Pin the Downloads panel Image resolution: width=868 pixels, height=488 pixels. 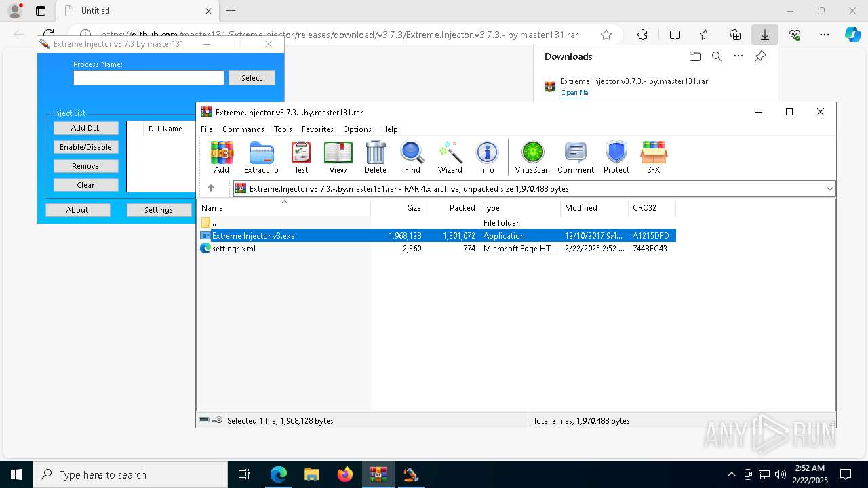coord(760,56)
